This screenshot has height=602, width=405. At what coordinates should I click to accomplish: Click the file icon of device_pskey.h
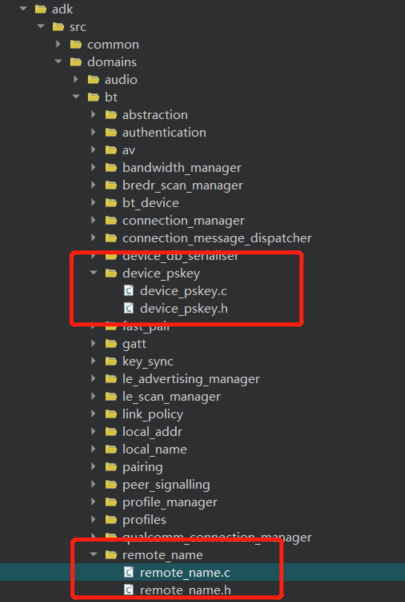coord(129,308)
